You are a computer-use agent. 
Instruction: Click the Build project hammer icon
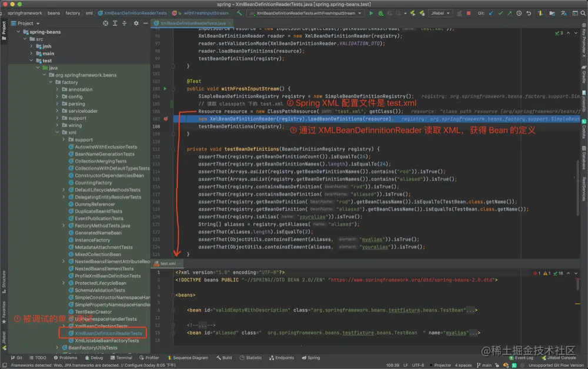coord(239,13)
